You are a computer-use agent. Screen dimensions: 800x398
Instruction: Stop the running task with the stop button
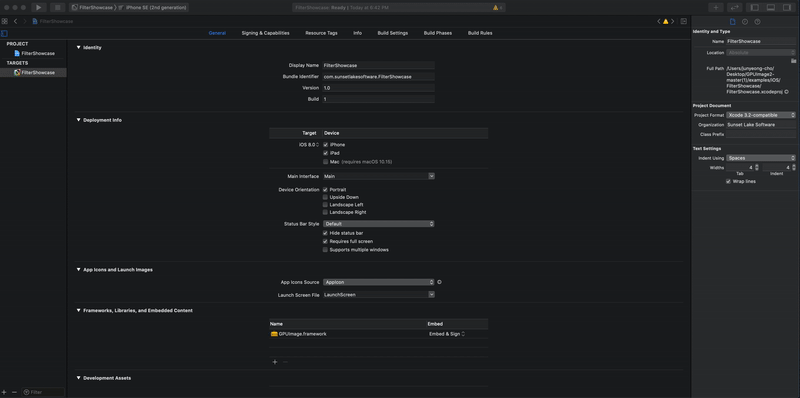(x=58, y=8)
